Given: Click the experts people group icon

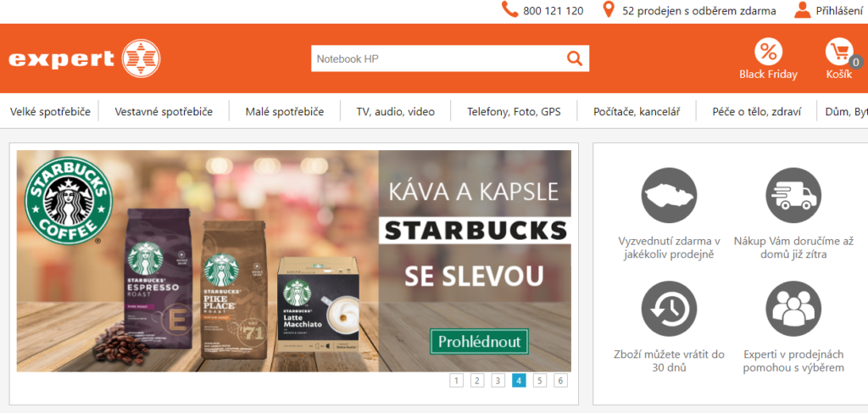Looking at the screenshot, I should 793,309.
